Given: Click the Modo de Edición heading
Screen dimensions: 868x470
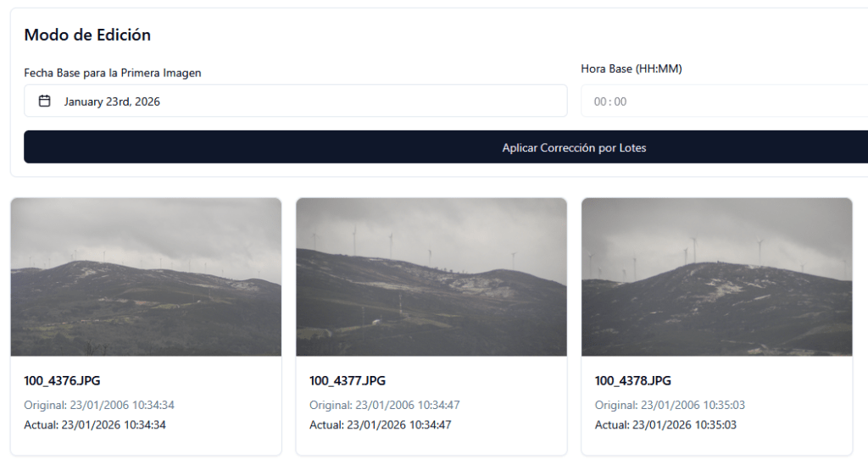Looking at the screenshot, I should [87, 35].
